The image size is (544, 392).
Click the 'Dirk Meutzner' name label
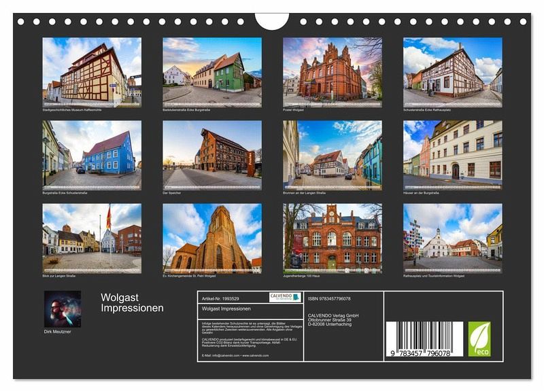57,332
